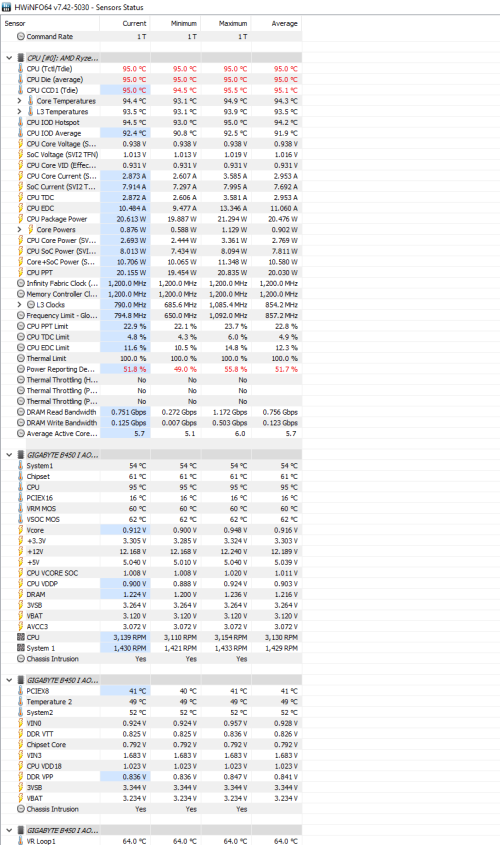Select the Power Reporting Deviation row
500x845 pixels.
[x=151, y=369]
